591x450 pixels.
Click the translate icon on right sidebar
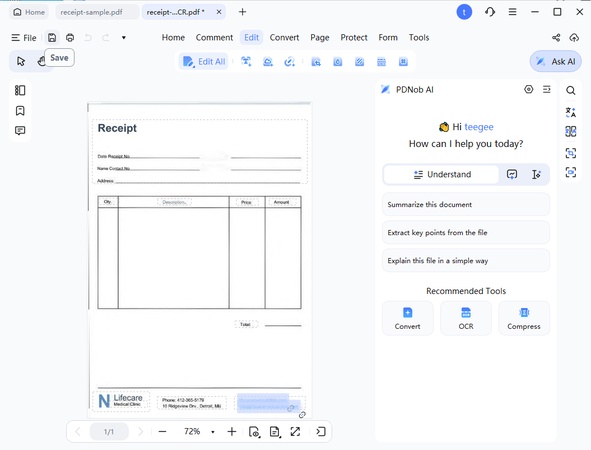(571, 112)
